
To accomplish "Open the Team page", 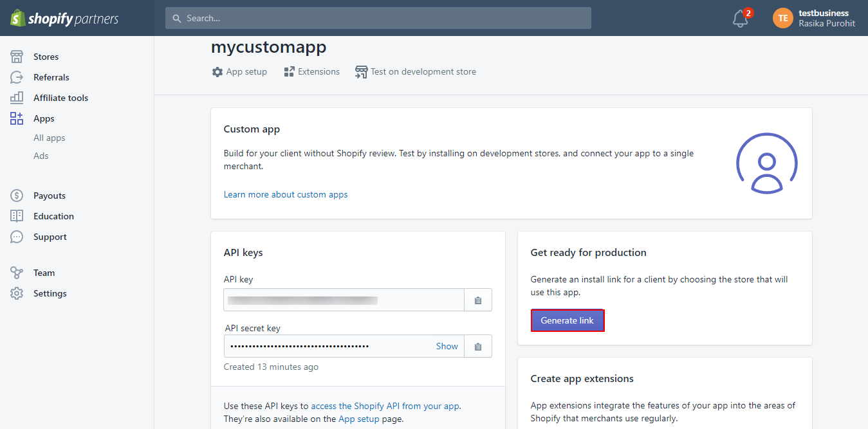I will pos(44,273).
